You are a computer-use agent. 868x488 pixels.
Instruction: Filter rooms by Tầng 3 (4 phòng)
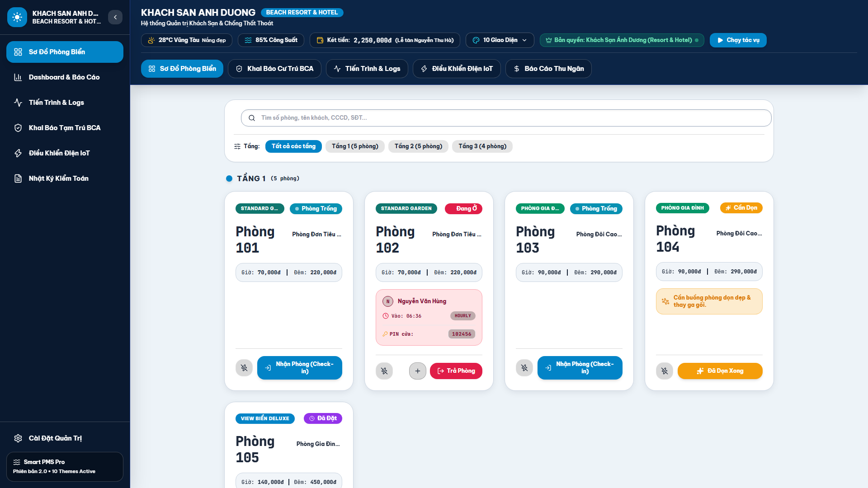coord(482,146)
